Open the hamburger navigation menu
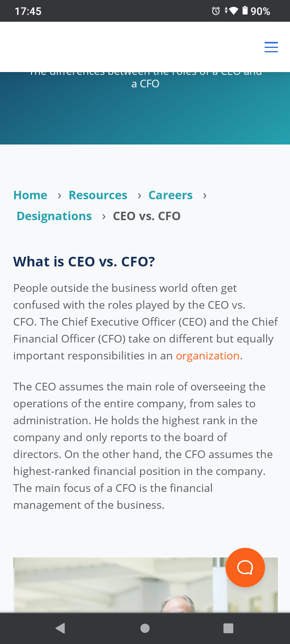Screen dimensions: 290x644 pos(271,47)
